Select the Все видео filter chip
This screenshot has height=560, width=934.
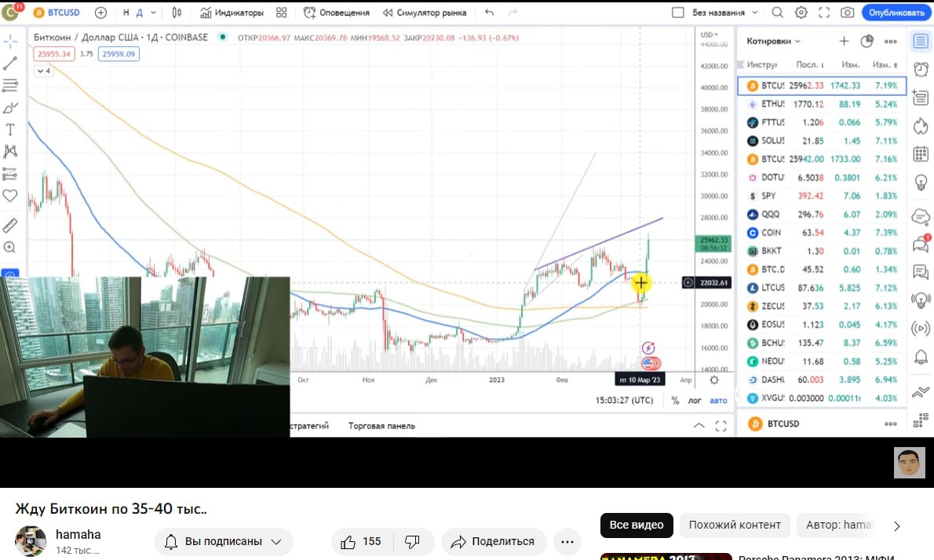tap(637, 525)
